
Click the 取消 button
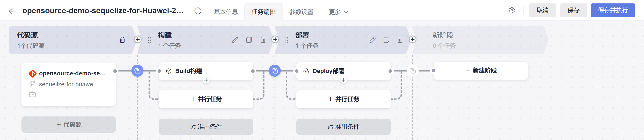(x=542, y=10)
